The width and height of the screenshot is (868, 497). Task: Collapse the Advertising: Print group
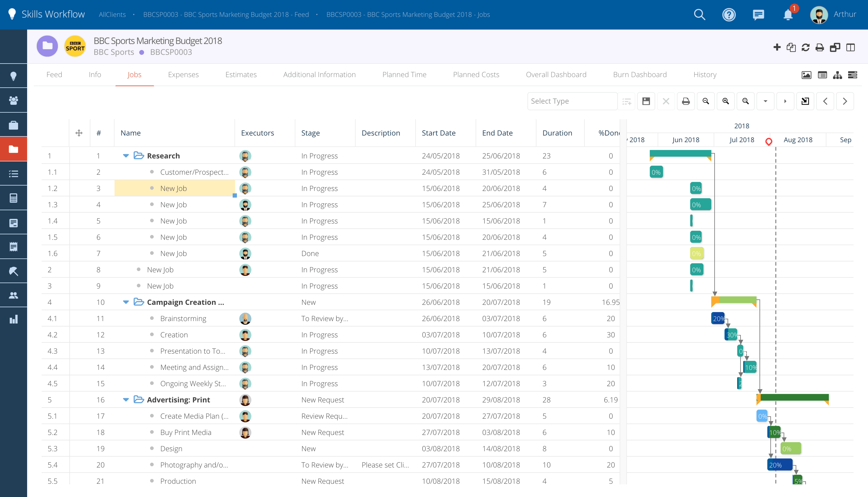coord(126,400)
